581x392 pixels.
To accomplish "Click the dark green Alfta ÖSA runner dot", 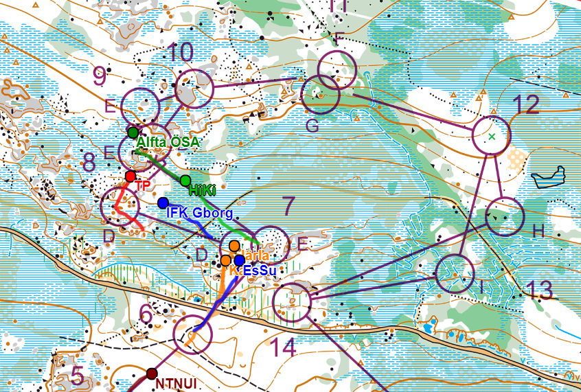I will pos(133,132).
